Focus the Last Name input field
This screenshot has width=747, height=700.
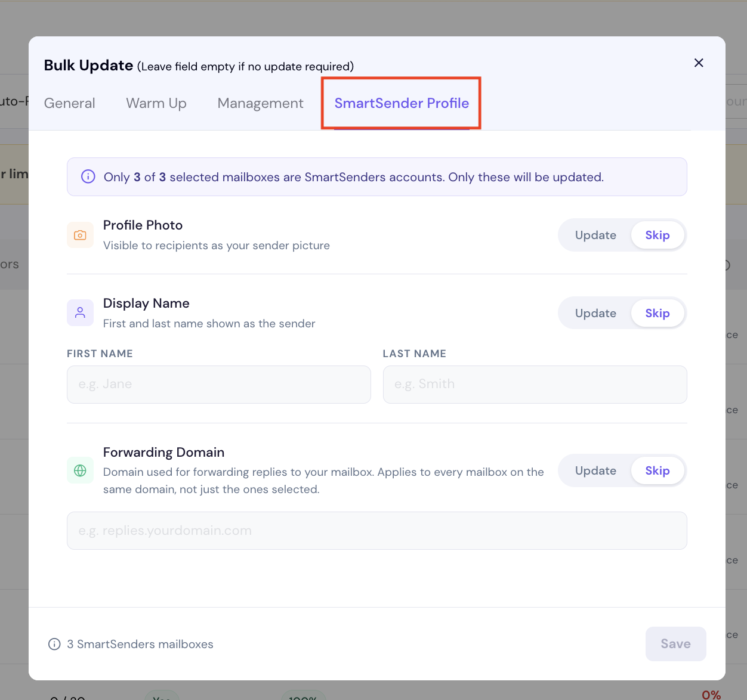click(x=535, y=385)
